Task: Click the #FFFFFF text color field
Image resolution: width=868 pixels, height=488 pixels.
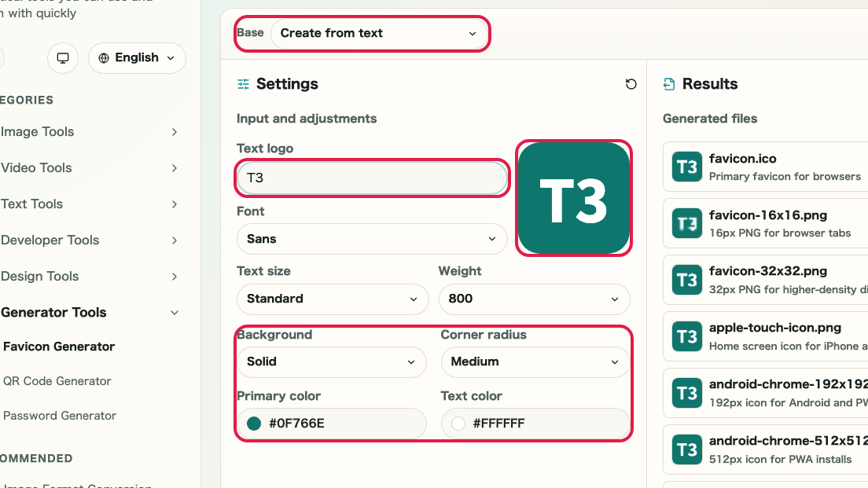Action: pos(535,424)
